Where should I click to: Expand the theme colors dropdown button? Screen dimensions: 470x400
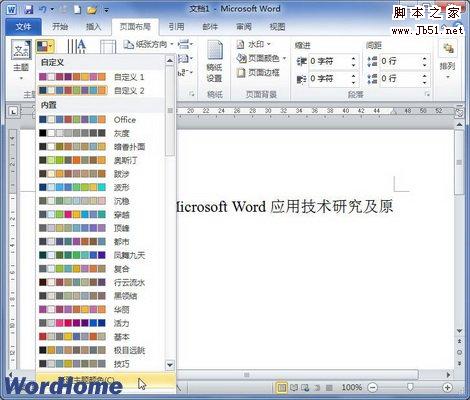click(x=45, y=47)
